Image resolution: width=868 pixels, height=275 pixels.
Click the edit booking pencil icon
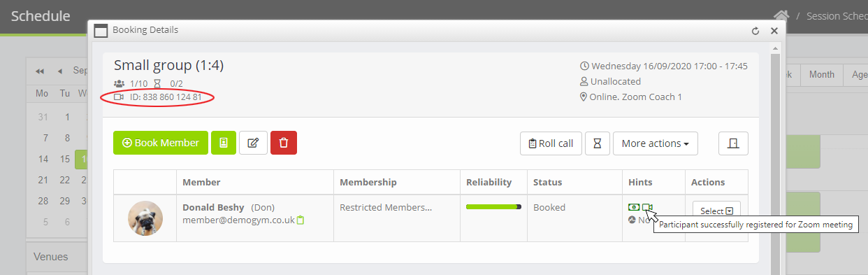[x=253, y=143]
